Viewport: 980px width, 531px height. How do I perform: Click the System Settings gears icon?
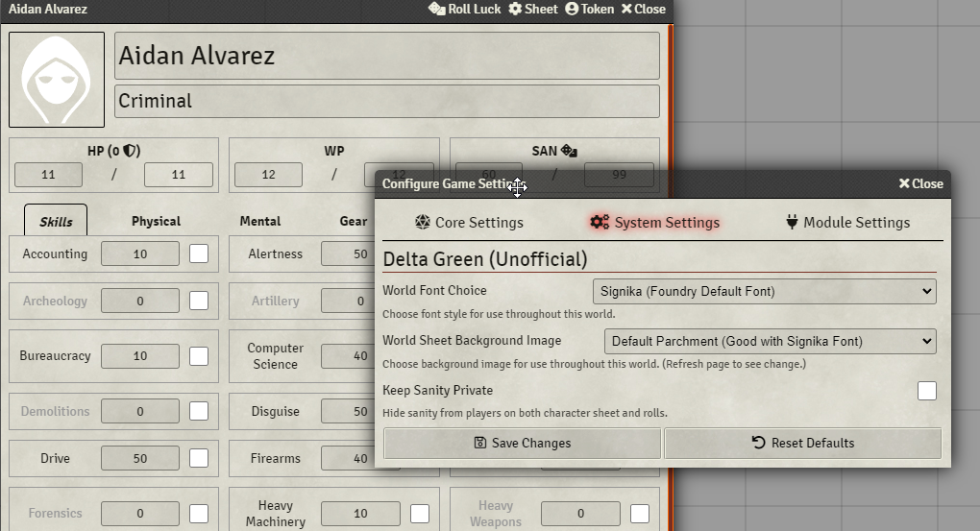(600, 222)
